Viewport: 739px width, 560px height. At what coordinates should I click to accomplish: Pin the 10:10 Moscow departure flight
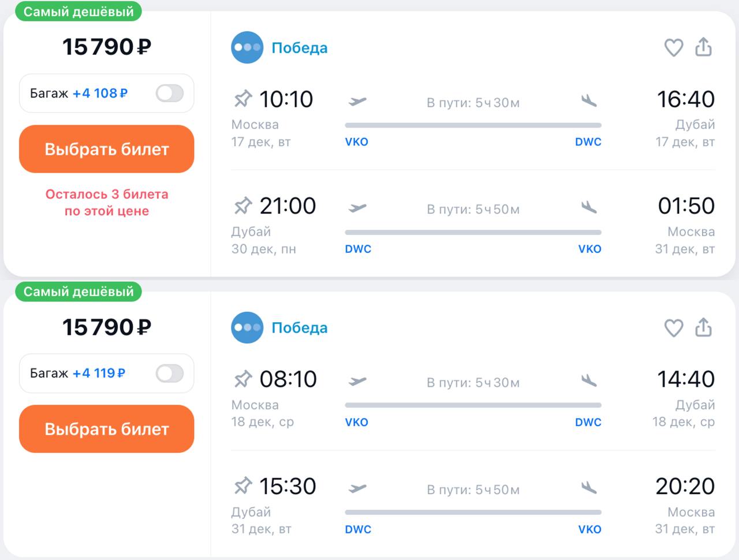coord(243,99)
